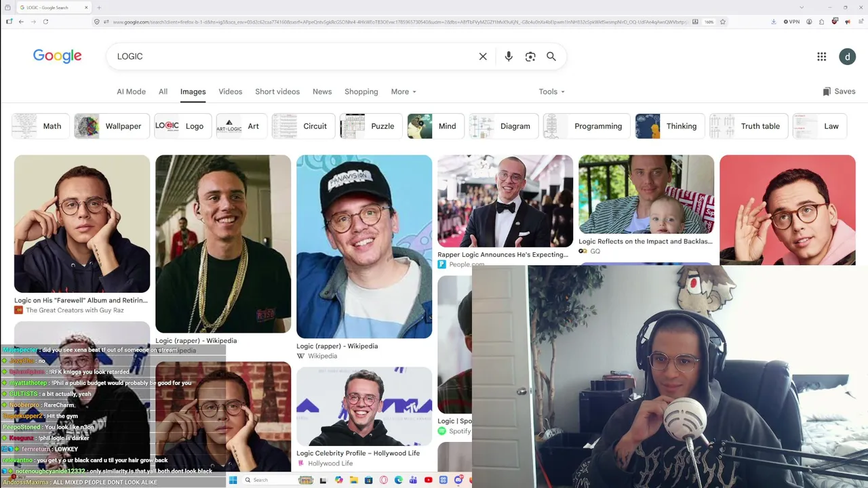The height and width of the screenshot is (488, 868).
Task: Open the VPN toolbar button
Action: [x=791, y=22]
